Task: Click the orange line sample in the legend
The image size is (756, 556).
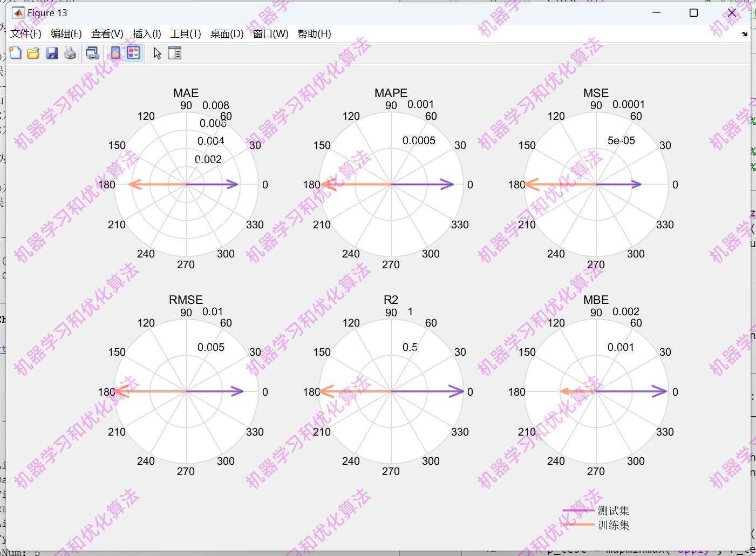Action: click(x=578, y=524)
